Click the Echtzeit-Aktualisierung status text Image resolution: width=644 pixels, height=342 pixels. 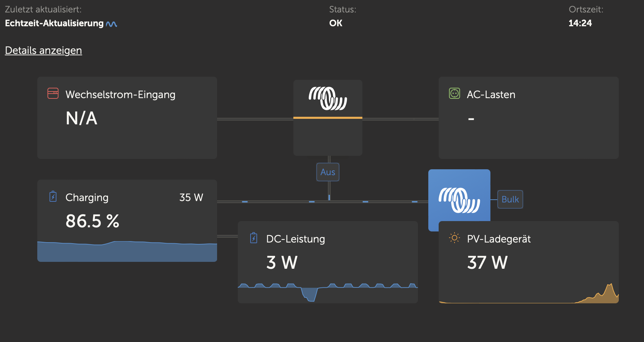(x=54, y=23)
